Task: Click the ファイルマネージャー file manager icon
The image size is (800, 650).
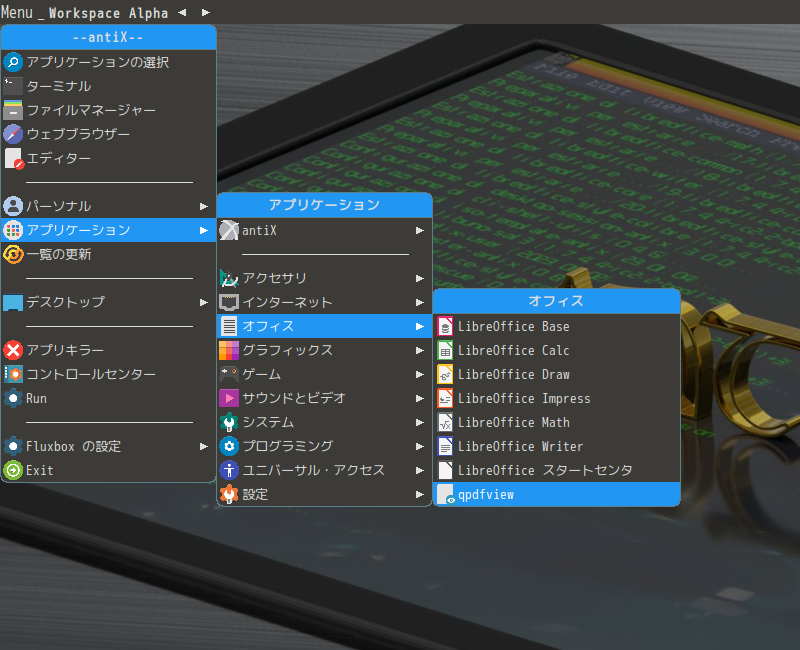Action: [13, 110]
